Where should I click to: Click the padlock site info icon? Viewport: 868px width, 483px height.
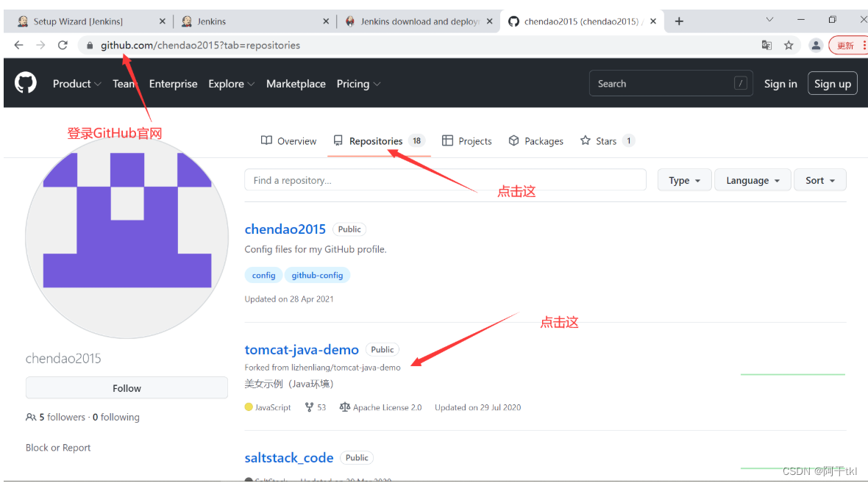[x=90, y=46]
